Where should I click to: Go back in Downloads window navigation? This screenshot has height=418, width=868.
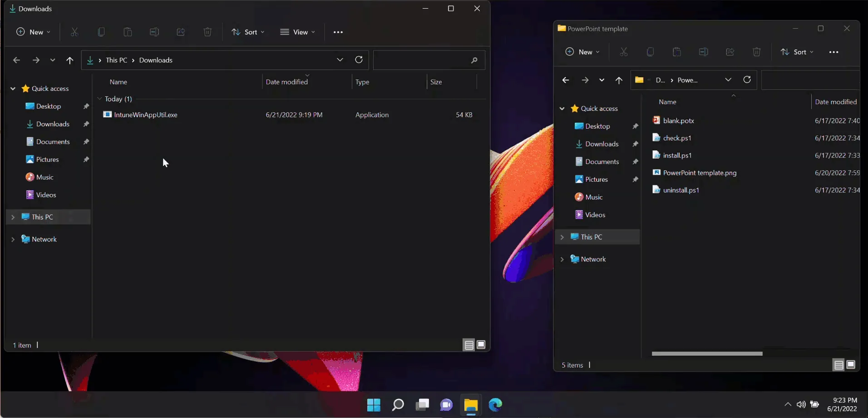(16, 60)
